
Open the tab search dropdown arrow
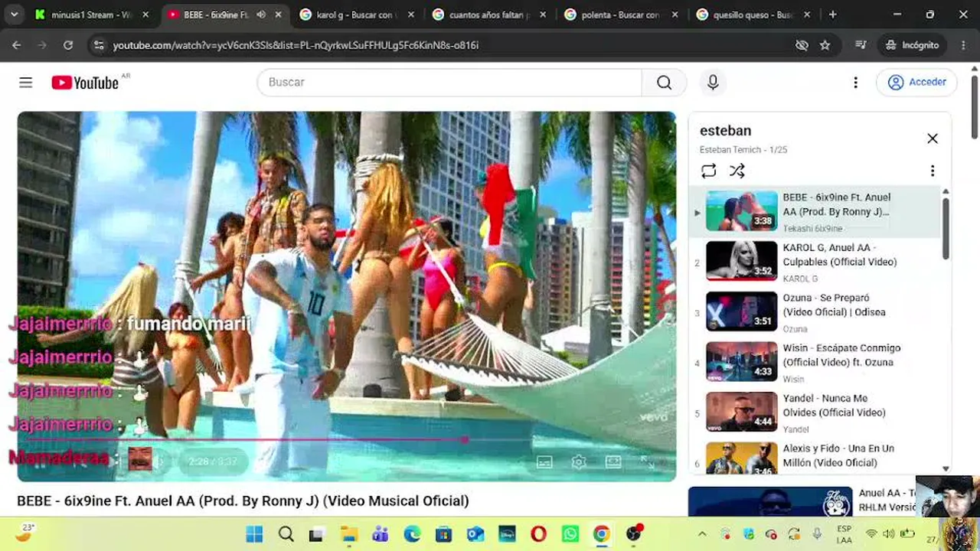(14, 15)
